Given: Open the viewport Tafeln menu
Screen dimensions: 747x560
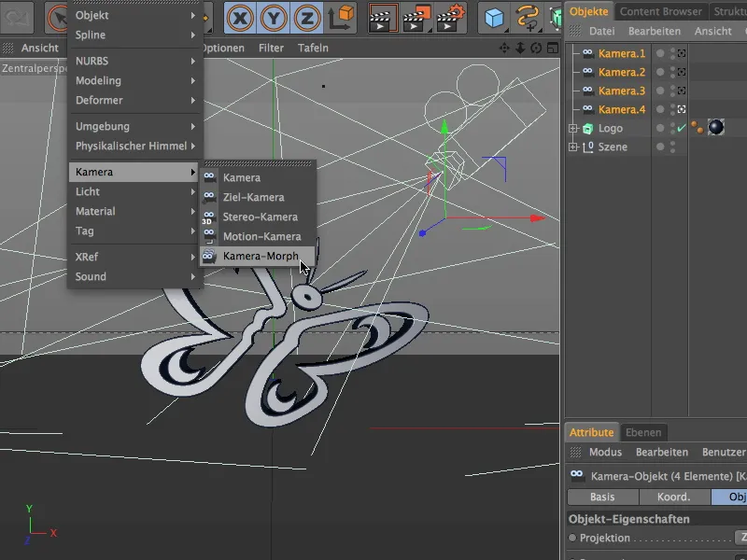Looking at the screenshot, I should click(313, 49).
